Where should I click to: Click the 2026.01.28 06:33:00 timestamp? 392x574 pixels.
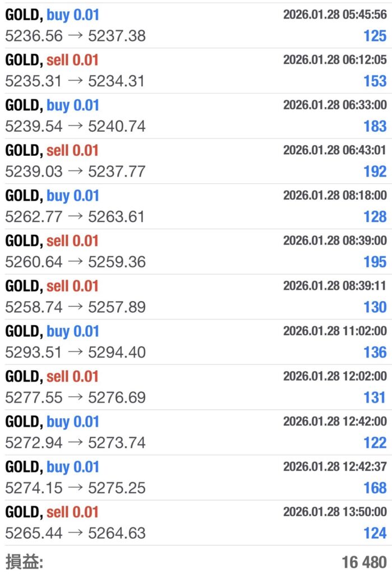pyautogui.click(x=335, y=105)
